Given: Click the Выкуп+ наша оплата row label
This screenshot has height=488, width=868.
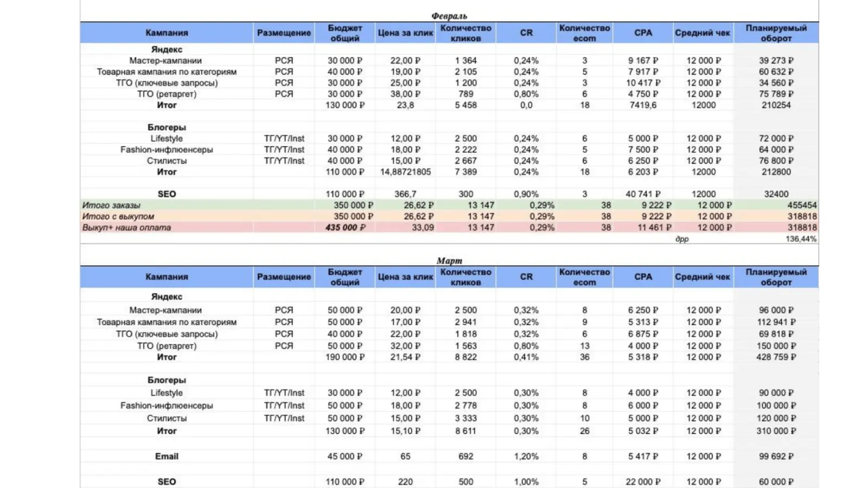Looking at the screenshot, I should 126,227.
